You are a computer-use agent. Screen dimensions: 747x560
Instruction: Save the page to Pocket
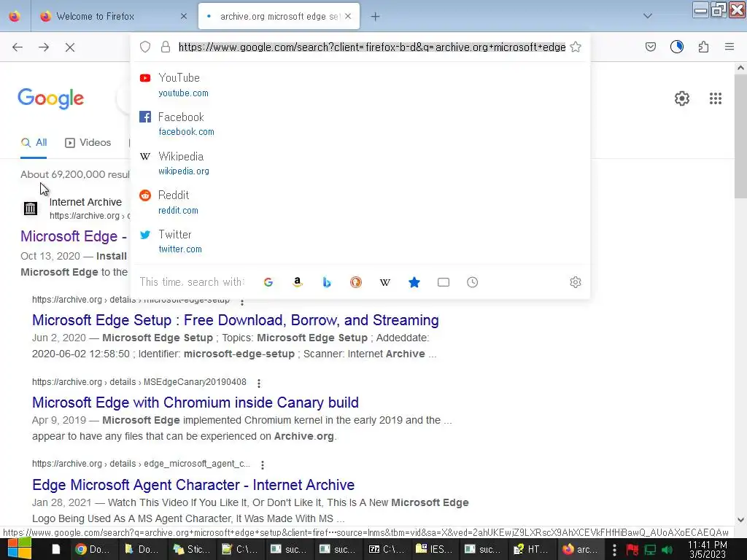coord(650,47)
